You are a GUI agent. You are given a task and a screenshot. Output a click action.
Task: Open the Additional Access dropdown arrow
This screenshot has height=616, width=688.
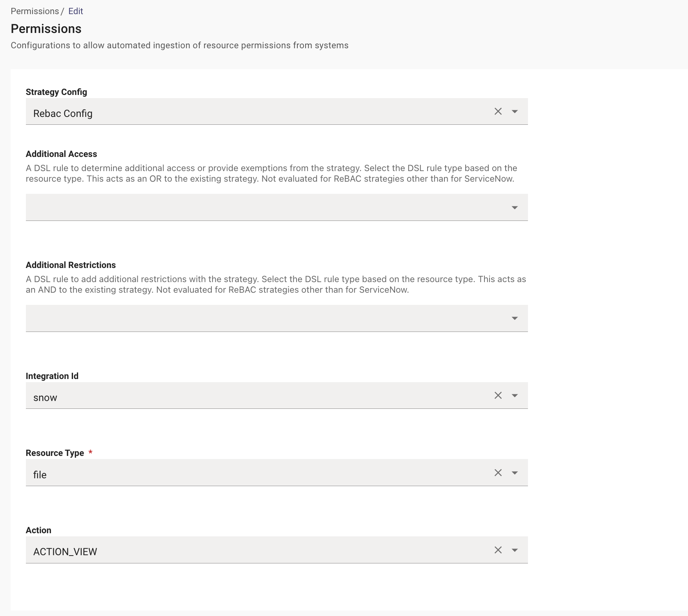[515, 208]
